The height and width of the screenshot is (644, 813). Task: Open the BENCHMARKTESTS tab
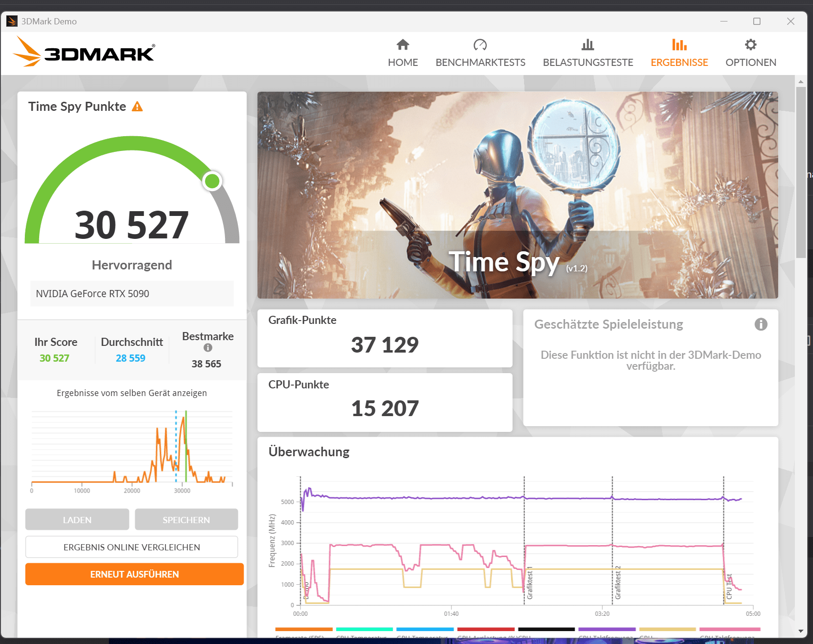[x=480, y=53]
